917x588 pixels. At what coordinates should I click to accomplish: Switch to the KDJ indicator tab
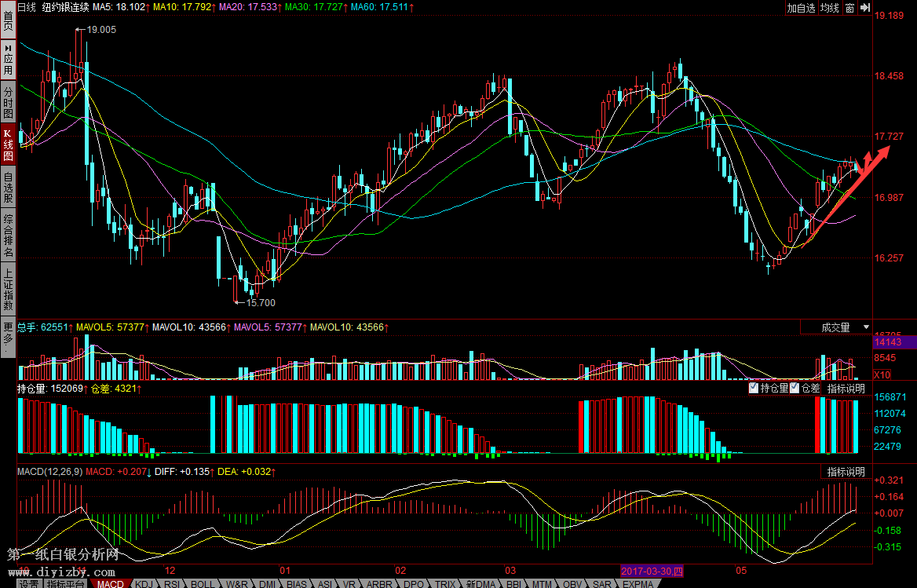coord(144,584)
